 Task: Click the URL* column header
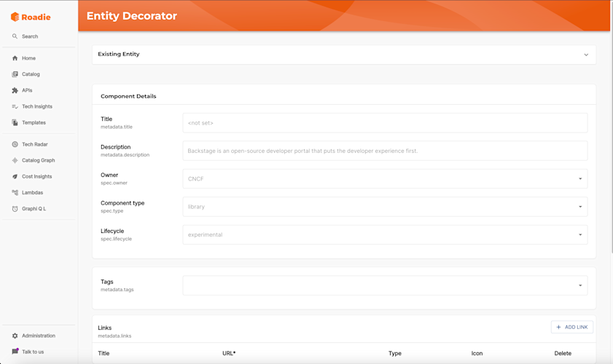(229, 353)
